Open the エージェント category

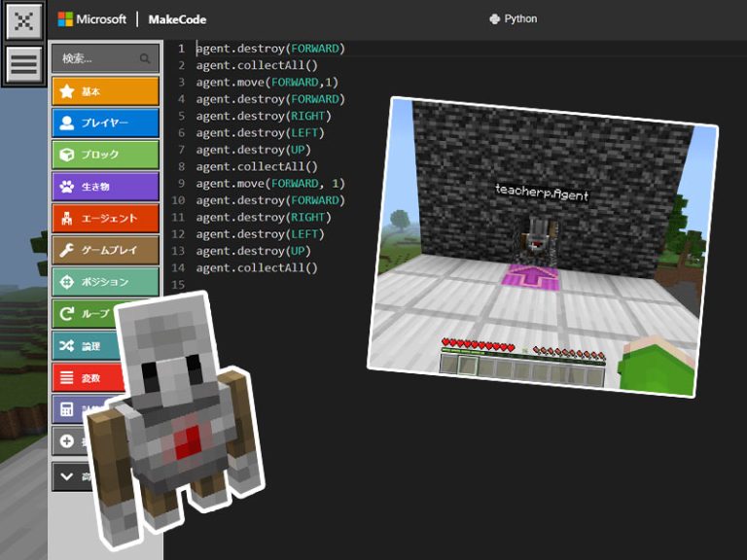[x=104, y=219]
